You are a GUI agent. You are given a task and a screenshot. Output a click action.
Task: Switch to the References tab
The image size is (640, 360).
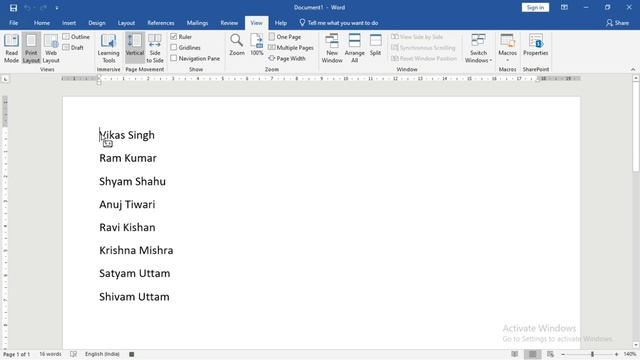coord(161,23)
